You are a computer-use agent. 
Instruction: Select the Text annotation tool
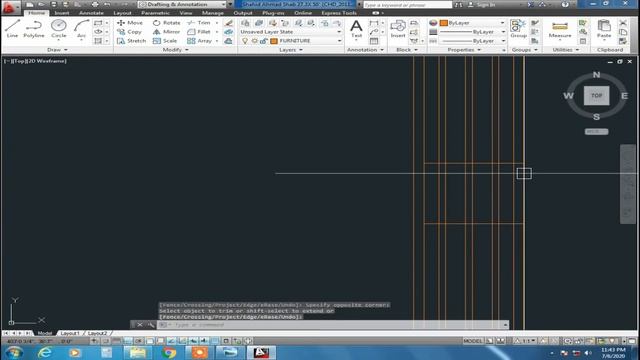(356, 29)
